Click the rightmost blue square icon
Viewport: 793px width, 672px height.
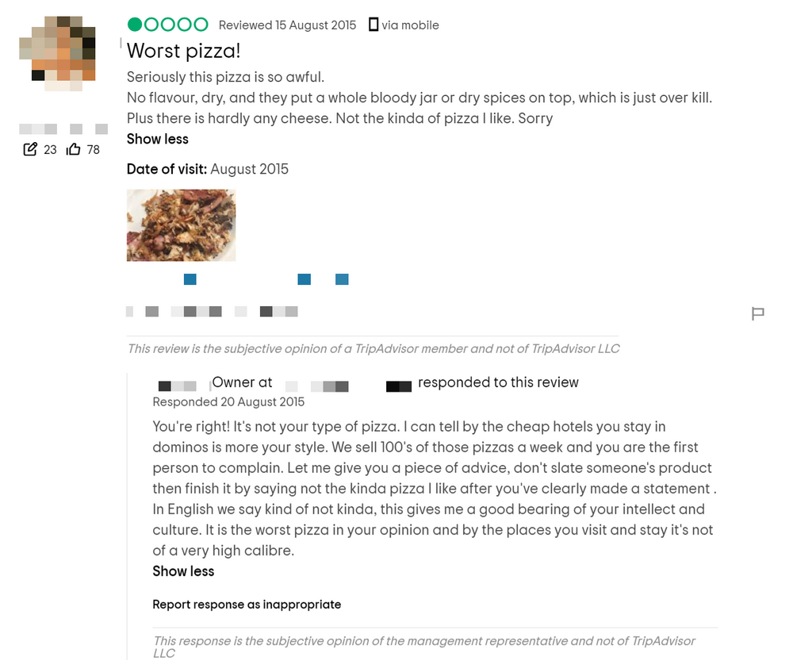click(x=342, y=279)
